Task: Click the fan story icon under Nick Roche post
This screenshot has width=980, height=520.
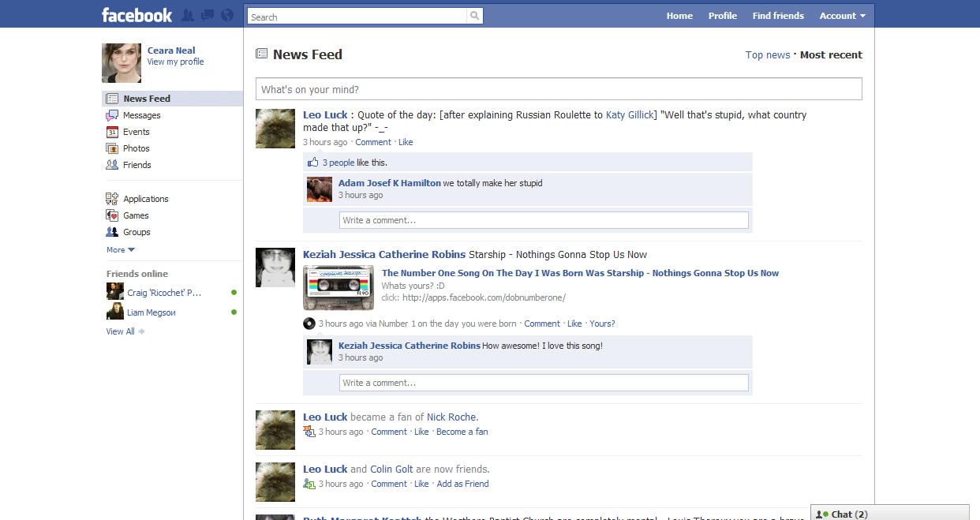Action: tap(309, 432)
